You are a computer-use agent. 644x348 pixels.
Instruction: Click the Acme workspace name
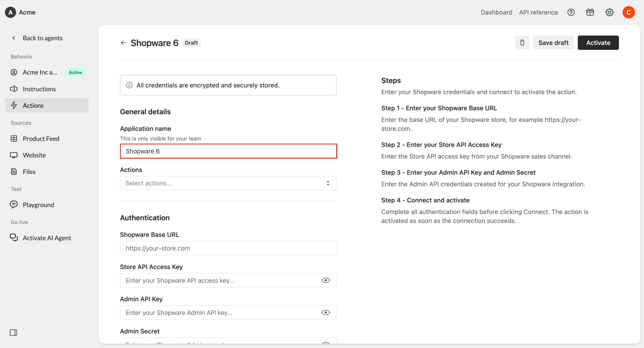coord(27,13)
